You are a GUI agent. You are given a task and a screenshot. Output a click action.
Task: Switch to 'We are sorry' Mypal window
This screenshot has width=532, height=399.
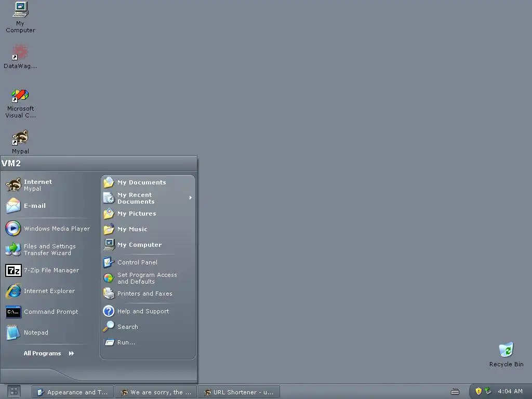[156, 392]
